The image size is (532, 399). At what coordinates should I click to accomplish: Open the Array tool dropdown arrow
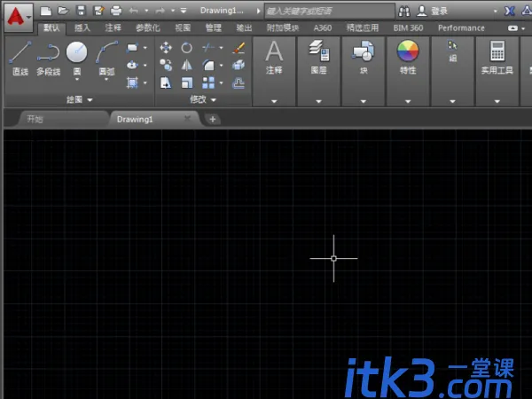click(221, 82)
